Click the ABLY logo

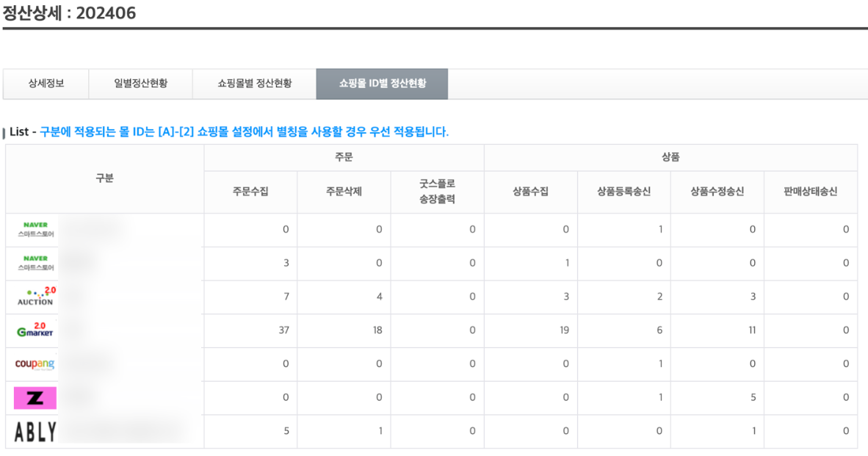click(x=35, y=432)
